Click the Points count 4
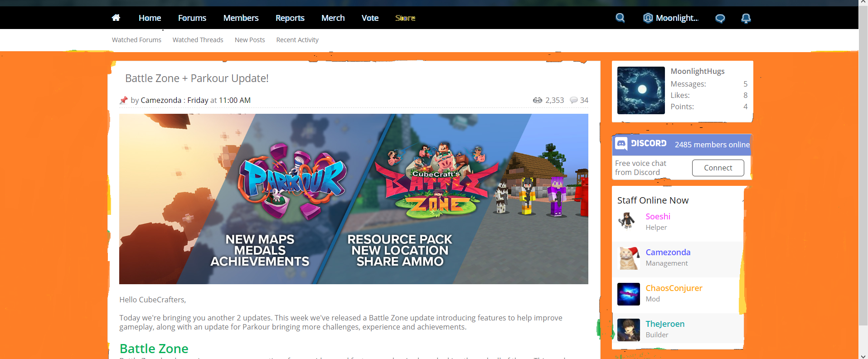 (745, 107)
